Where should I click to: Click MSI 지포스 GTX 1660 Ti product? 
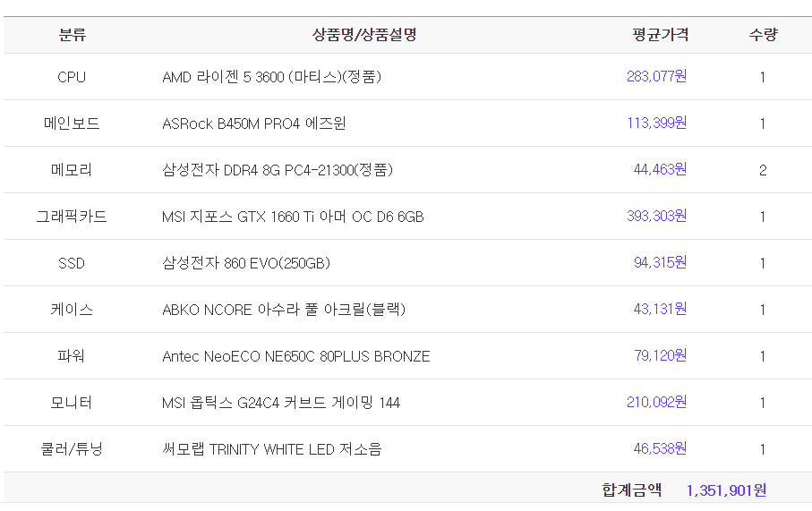pyautogui.click(x=293, y=217)
